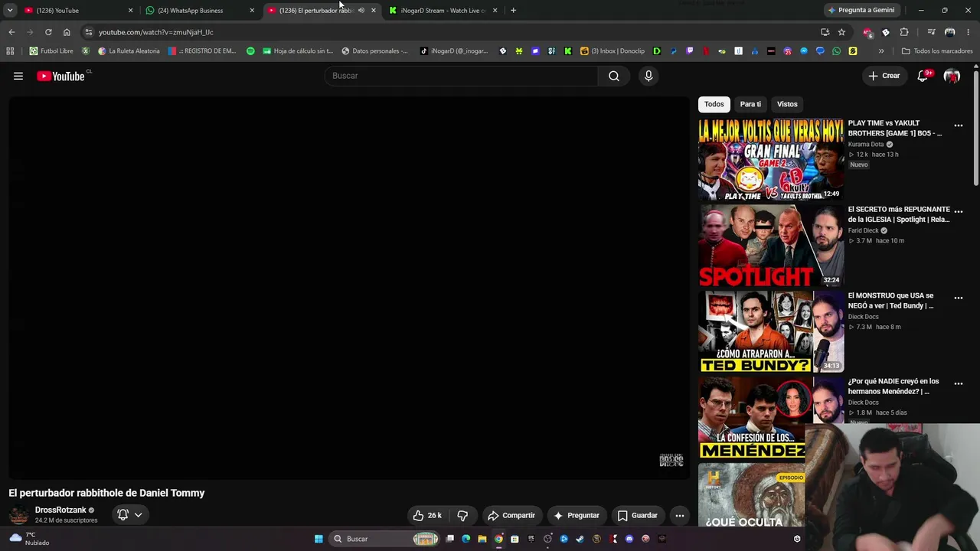Screen dimensions: 980x551
Task: Click Pregunta a Gemini button
Action: [x=861, y=11]
